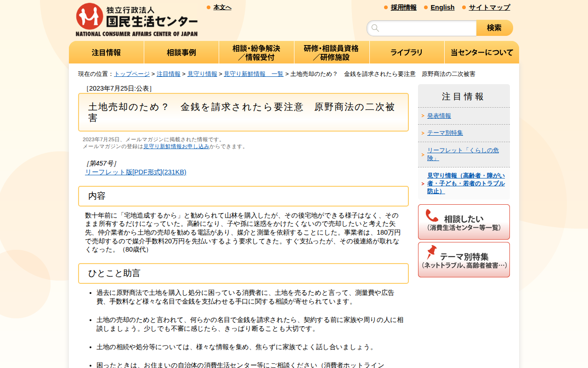Click the 2023年7月25日 publication date
The image size is (588, 368).
click(x=119, y=88)
